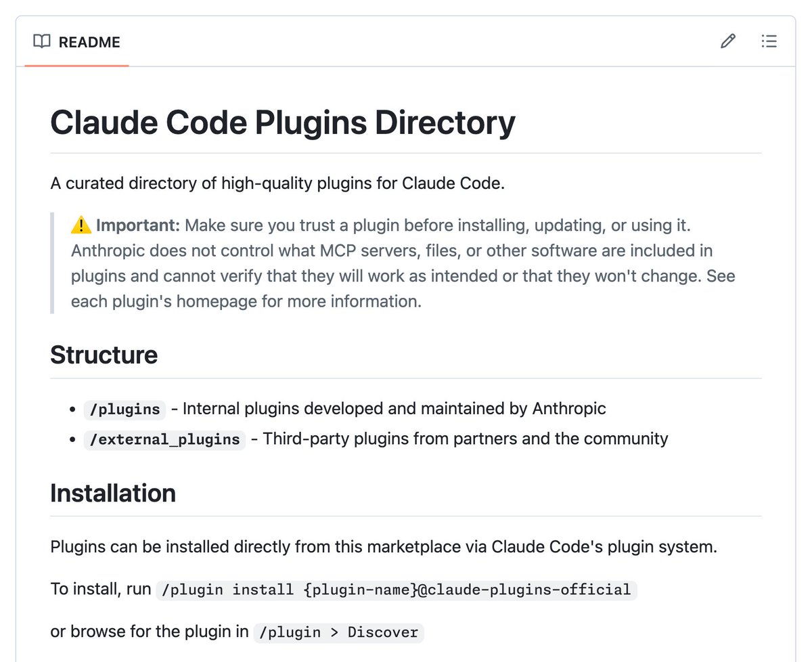Click the '/plugin install {plugin-name}@claude-plugins-official' code snippet
This screenshot has width=812, height=662.
(x=397, y=590)
